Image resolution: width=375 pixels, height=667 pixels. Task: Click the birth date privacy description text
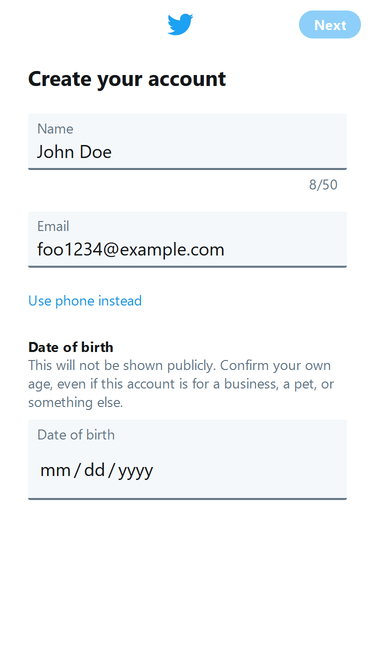pyautogui.click(x=181, y=384)
